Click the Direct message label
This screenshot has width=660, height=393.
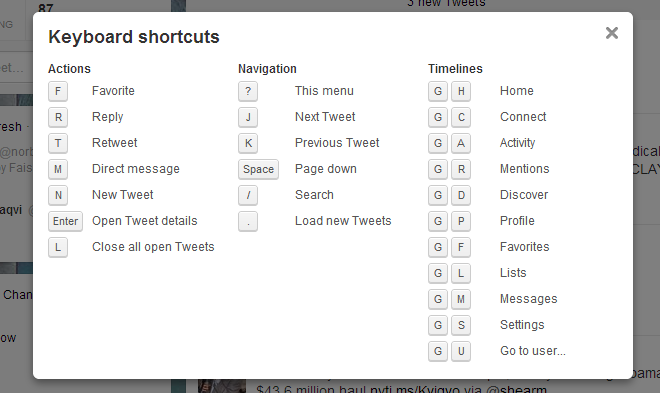[136, 169]
